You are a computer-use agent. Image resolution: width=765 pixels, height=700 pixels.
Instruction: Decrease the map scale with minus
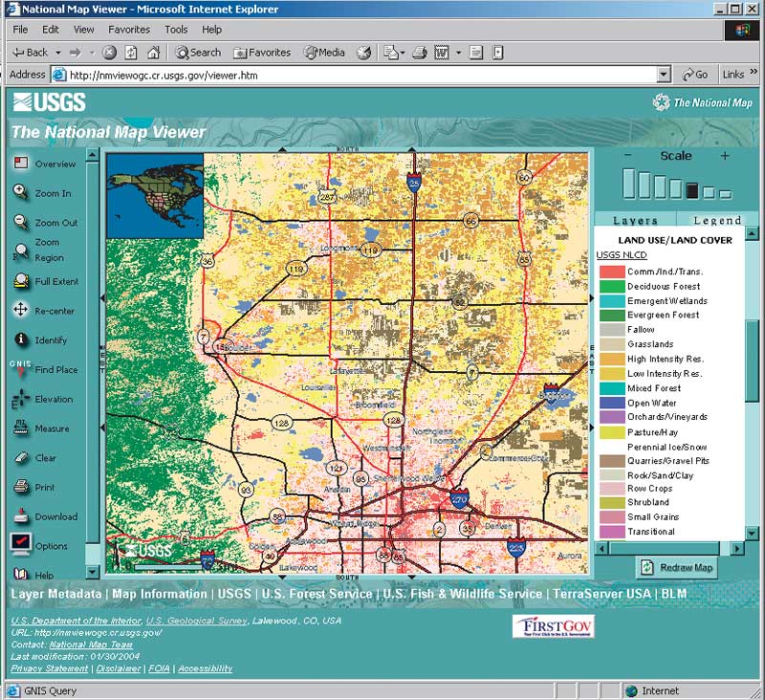(x=628, y=155)
